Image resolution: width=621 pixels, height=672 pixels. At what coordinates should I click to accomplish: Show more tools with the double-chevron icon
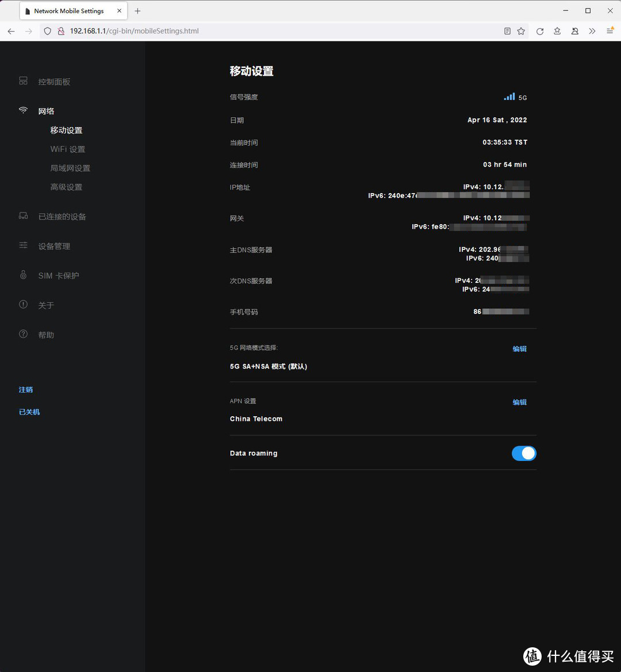pyautogui.click(x=592, y=31)
